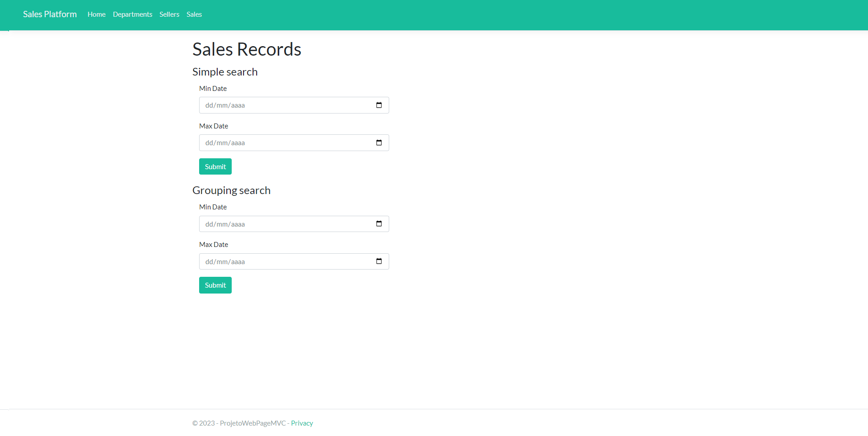Select the Sales Records heading
Viewport: 868px width, 436px height.
coord(247,49)
